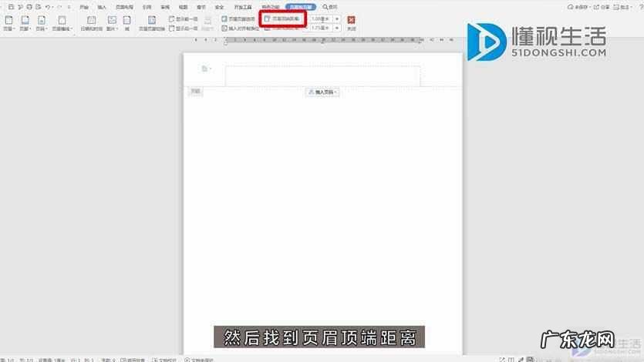Select the 安全 tab
Viewport: 644px width, 362px height.
click(219, 8)
